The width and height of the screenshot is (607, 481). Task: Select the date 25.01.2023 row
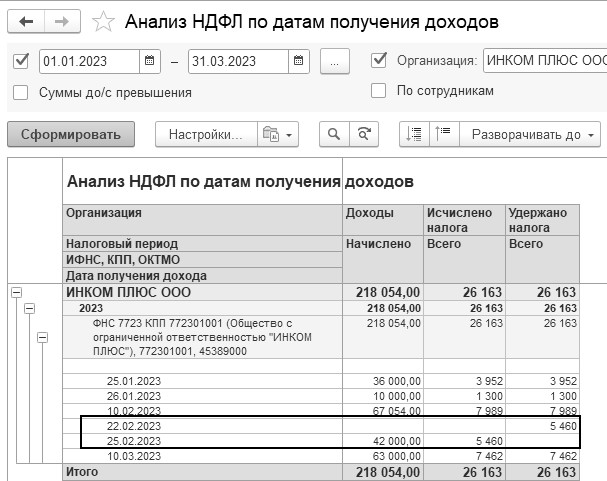pyautogui.click(x=134, y=381)
